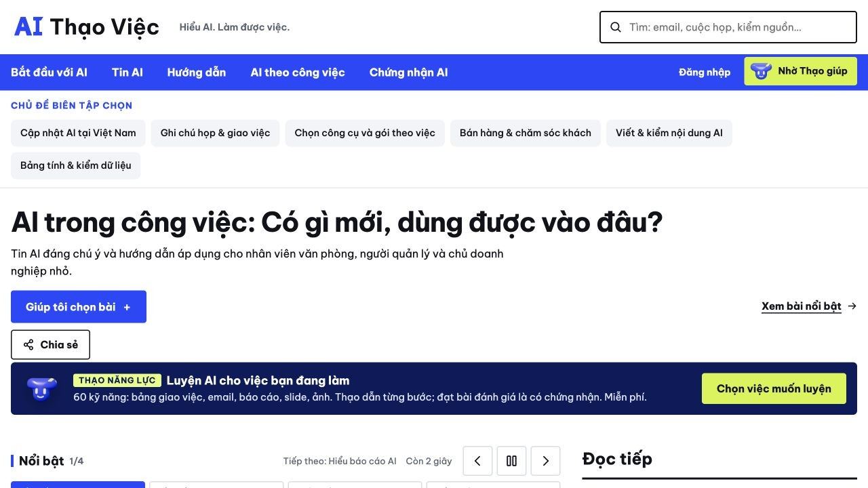
Task: Select topic Bảng tính & kiểm dữ liệu
Action: [x=76, y=165]
